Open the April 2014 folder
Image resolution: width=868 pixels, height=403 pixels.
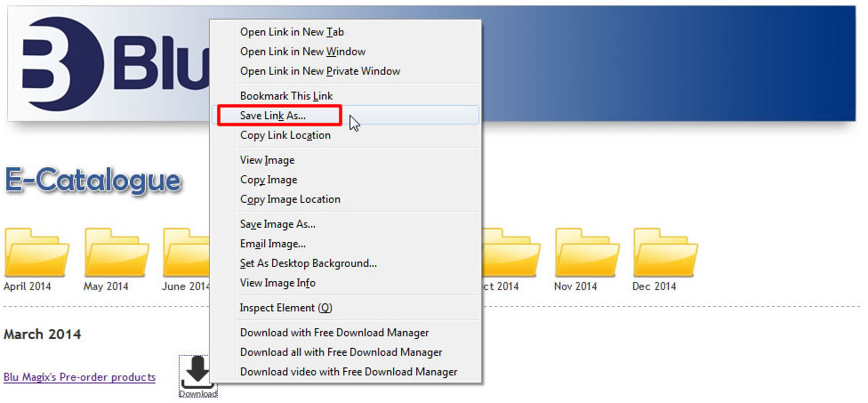[x=36, y=252]
